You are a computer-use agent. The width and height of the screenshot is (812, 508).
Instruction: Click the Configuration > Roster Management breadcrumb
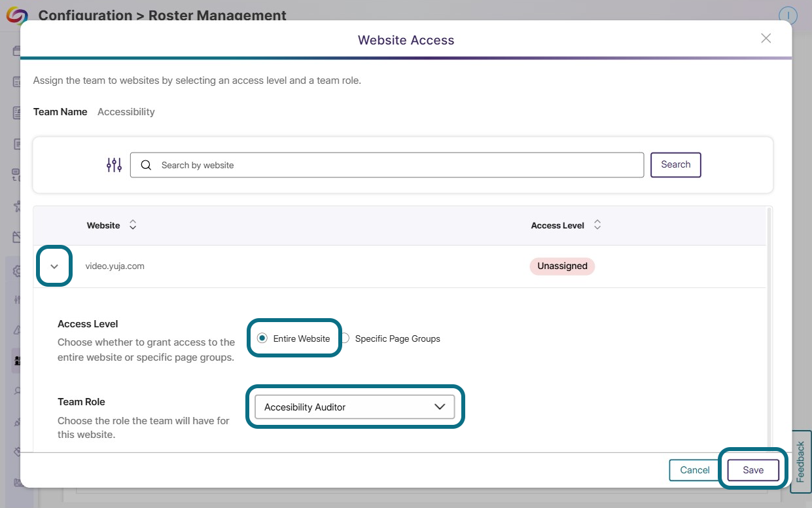(x=162, y=15)
